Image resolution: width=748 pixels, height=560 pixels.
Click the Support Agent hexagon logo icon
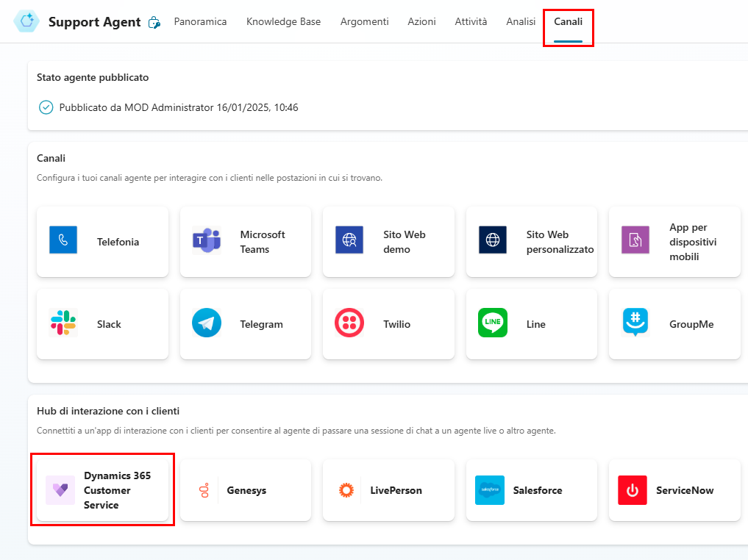pos(26,22)
